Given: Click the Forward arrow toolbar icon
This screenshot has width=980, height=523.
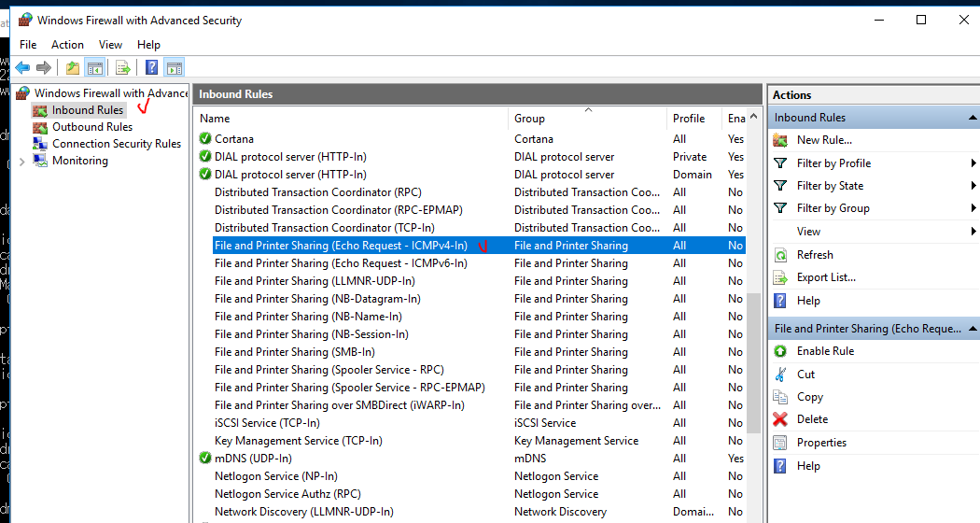Looking at the screenshot, I should (x=44, y=67).
